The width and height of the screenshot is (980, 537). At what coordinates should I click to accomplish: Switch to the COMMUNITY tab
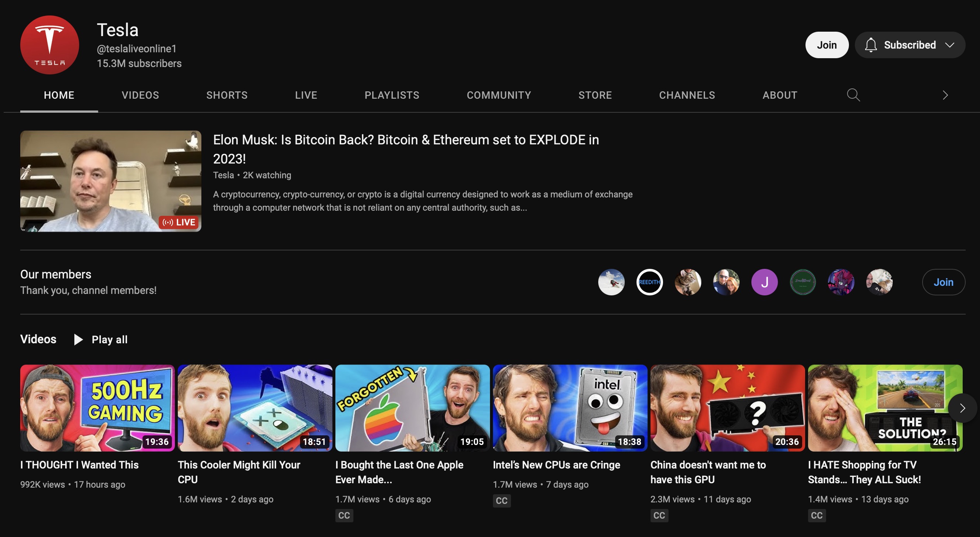(x=499, y=95)
